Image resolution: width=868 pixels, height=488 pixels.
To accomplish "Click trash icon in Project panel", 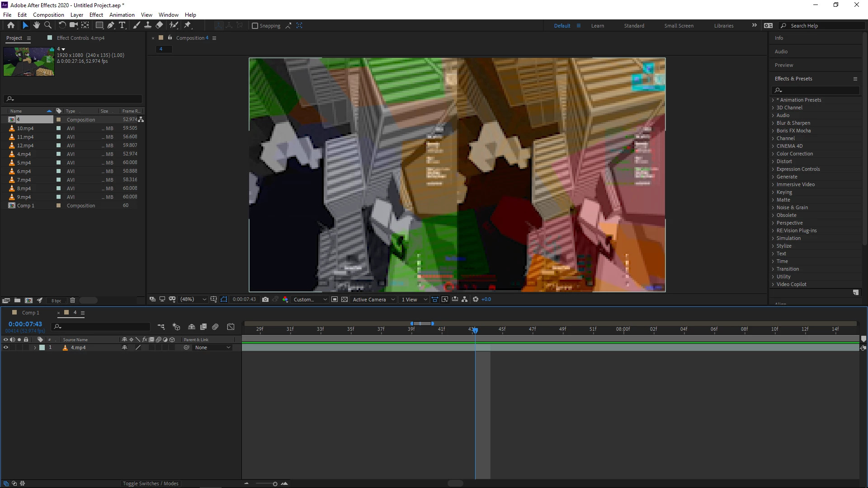I will (72, 300).
